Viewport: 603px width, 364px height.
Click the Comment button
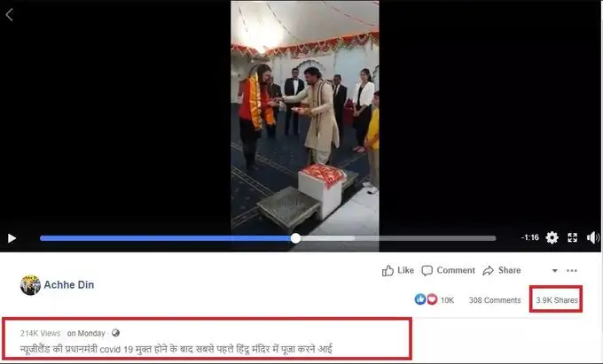click(449, 270)
